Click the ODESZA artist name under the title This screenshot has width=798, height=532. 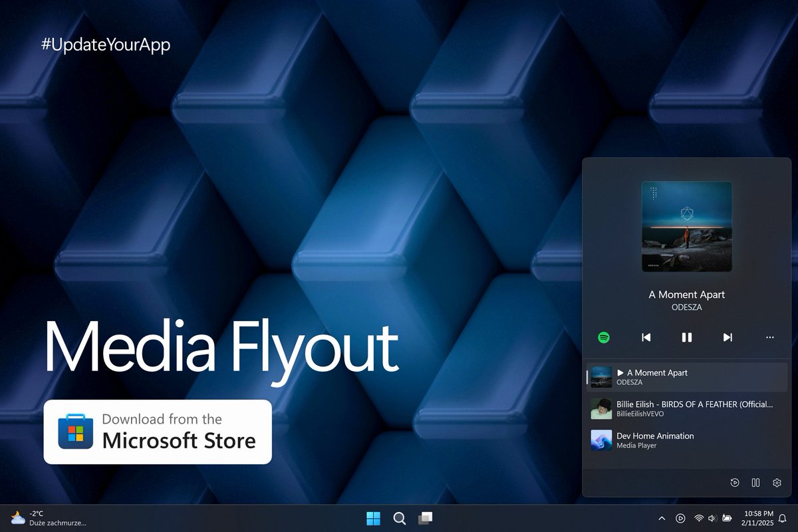[687, 307]
